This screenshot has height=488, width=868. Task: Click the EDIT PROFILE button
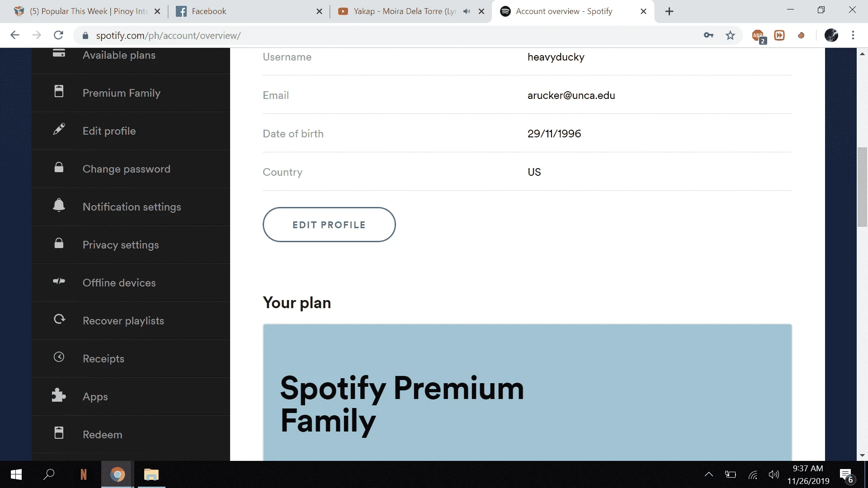[329, 225]
